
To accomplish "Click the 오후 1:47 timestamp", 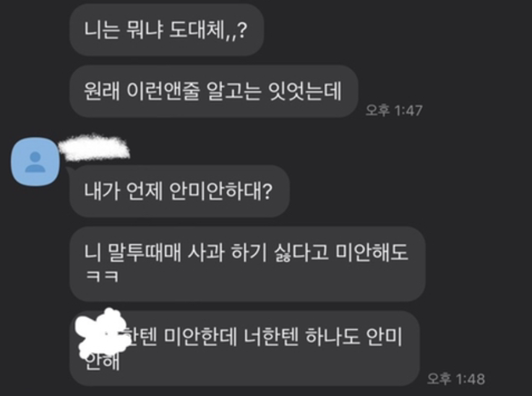I will (394, 110).
